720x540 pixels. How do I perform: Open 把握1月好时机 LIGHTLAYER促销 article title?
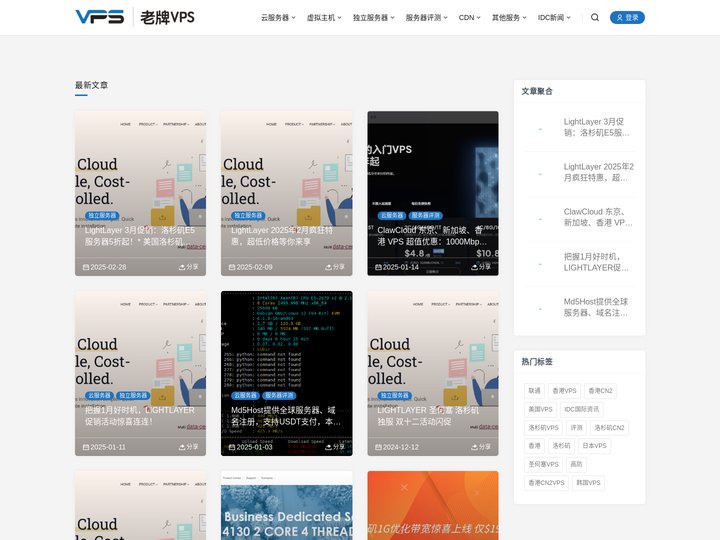tap(140, 416)
